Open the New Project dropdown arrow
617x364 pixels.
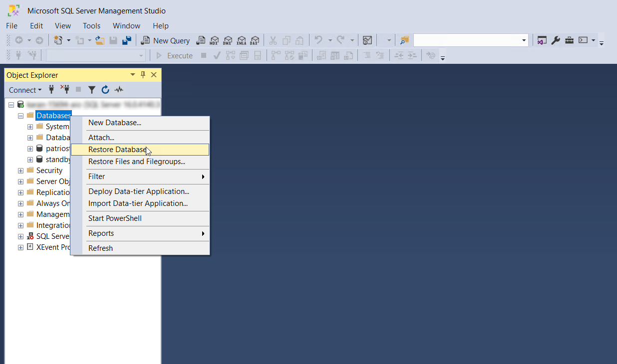point(68,40)
